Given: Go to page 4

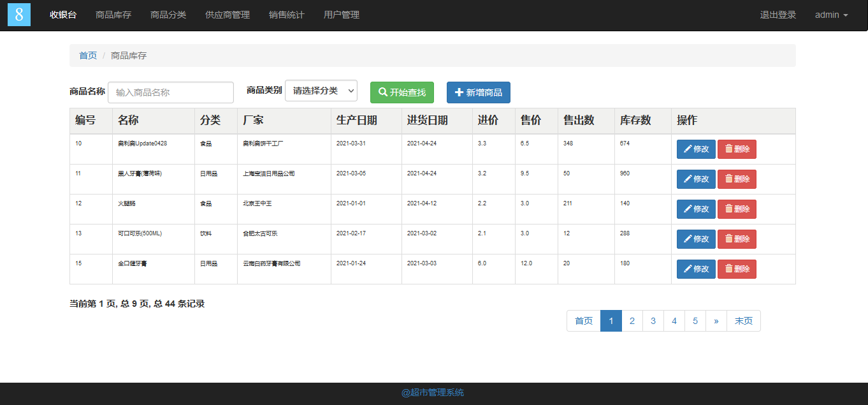Looking at the screenshot, I should click(674, 321).
